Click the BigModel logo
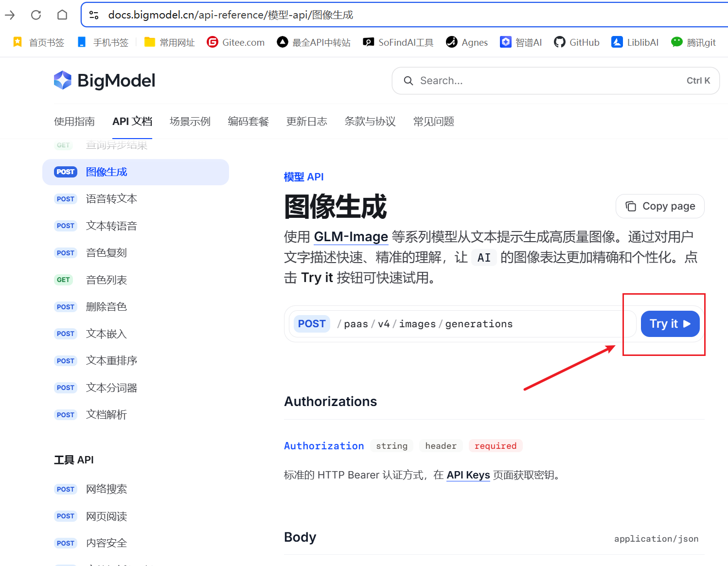 point(105,81)
